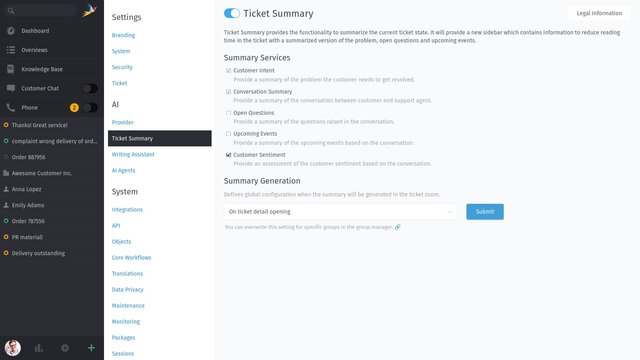Toggle the Customer Chat switch
Screen dimensions: 640x360
click(90, 88)
